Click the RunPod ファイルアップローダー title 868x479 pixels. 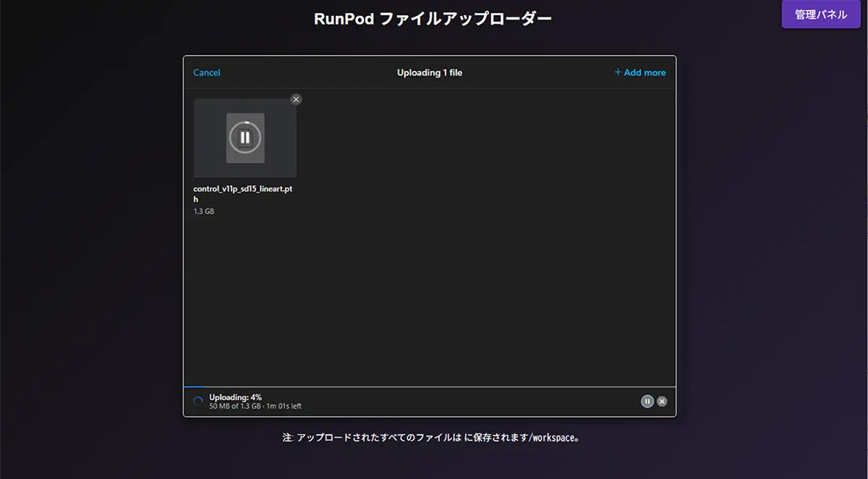pos(433,19)
